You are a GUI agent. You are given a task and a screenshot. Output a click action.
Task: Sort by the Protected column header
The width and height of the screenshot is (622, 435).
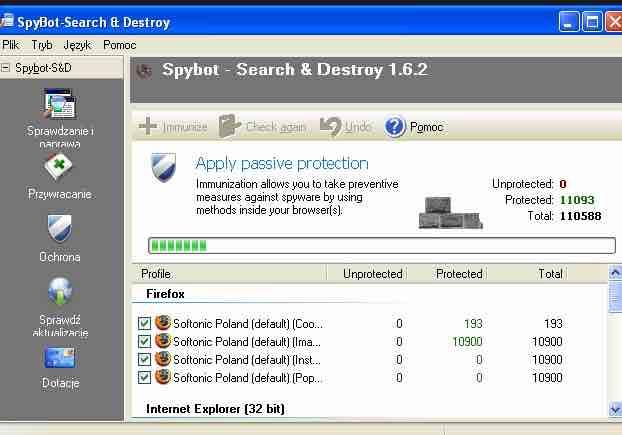(x=448, y=274)
